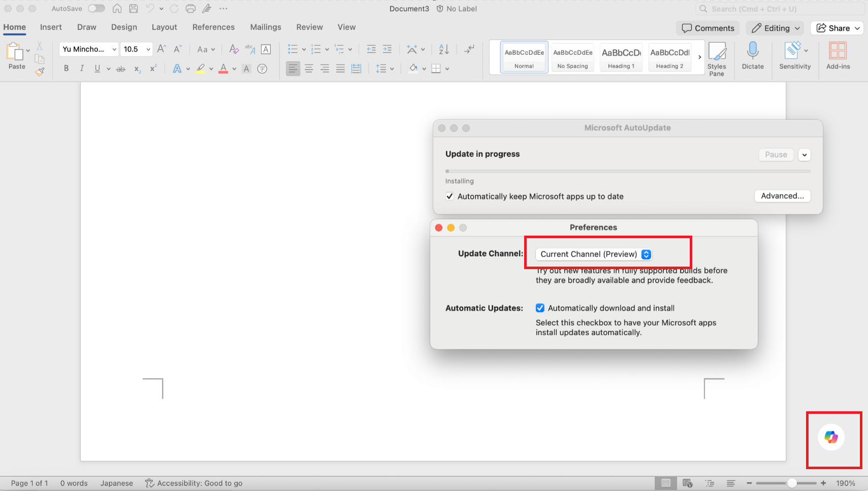Screen dimensions: 868x491
Task: Open the Styles Pane
Action: point(717,59)
